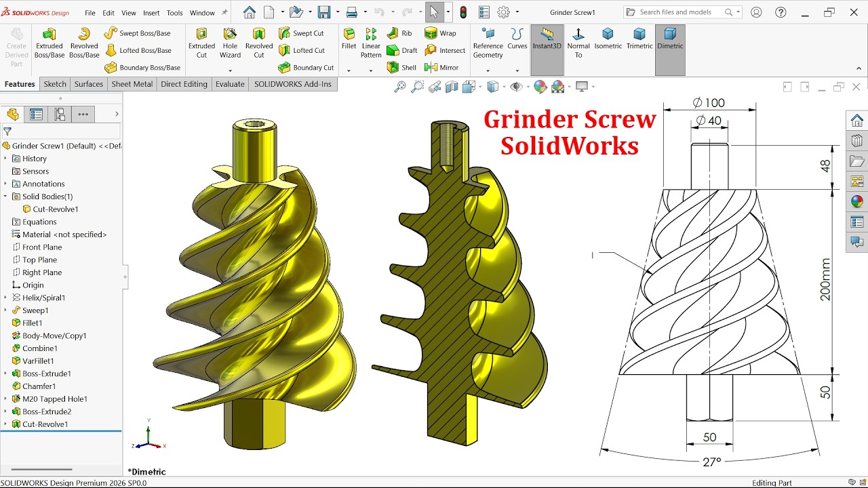Open the Insert menu

click(151, 13)
